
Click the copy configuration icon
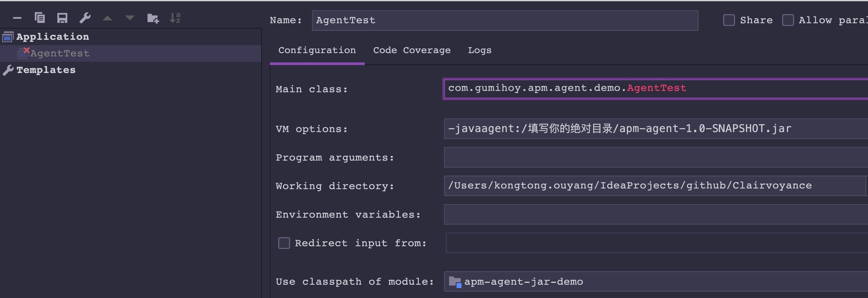pyautogui.click(x=40, y=18)
